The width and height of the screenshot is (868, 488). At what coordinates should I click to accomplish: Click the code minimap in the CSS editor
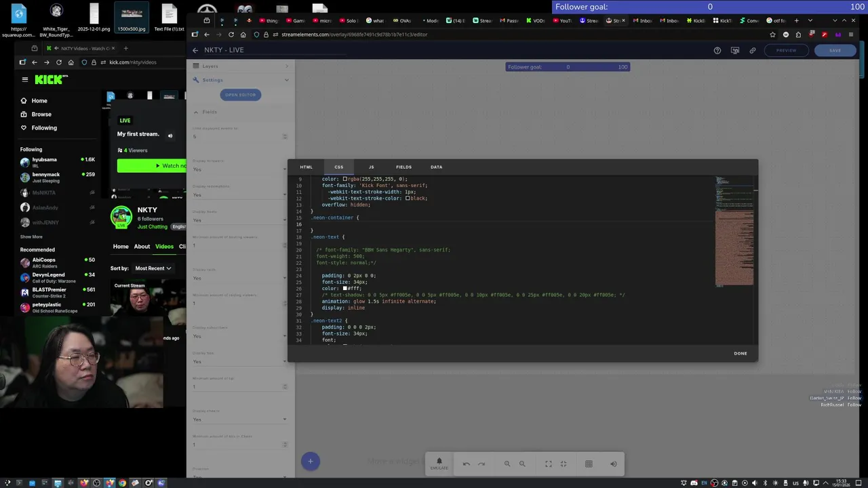click(734, 232)
